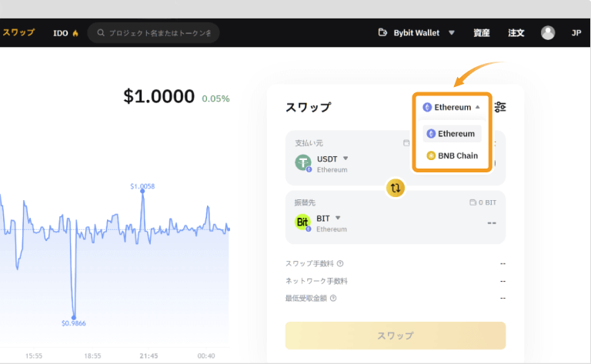The height and width of the screenshot is (364, 591).
Task: Click the 18:55 time axis label
Action: (x=92, y=356)
